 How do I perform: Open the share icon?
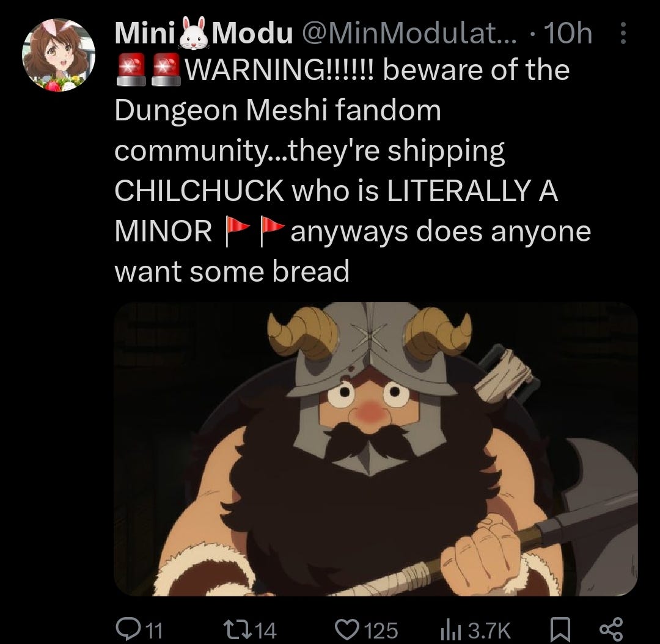point(610,630)
